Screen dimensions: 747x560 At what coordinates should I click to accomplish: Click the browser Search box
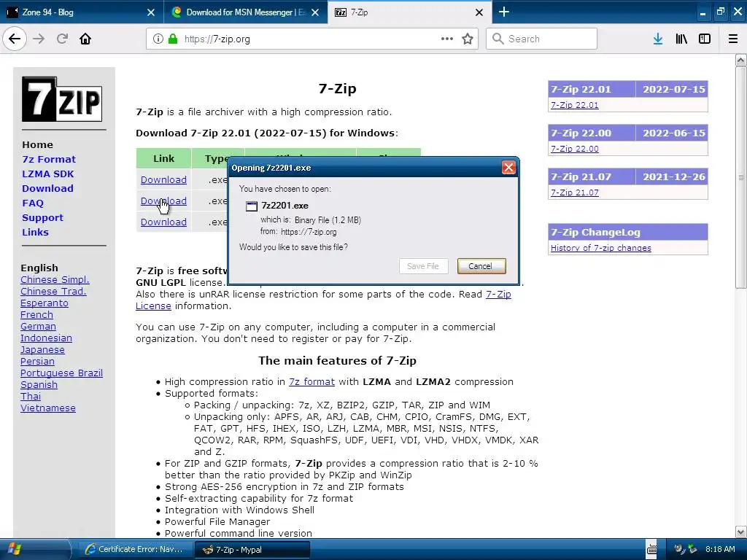pyautogui.click(x=541, y=39)
